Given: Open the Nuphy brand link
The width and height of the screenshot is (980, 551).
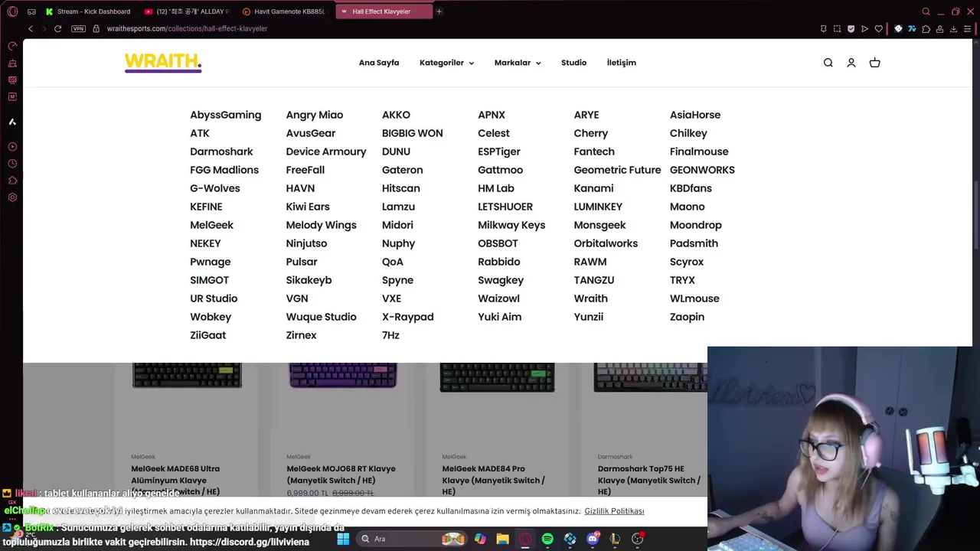Looking at the screenshot, I should pos(398,243).
